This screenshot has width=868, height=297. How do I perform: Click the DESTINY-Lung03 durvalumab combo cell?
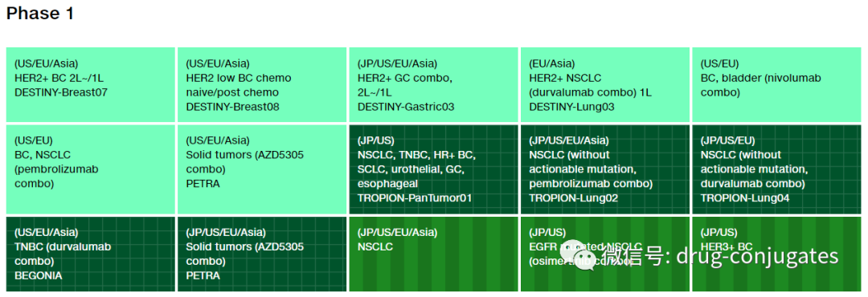[x=605, y=84]
